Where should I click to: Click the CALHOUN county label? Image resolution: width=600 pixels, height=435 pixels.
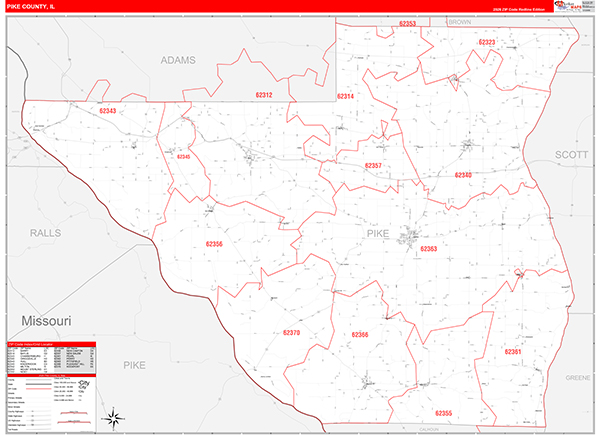[429, 430]
